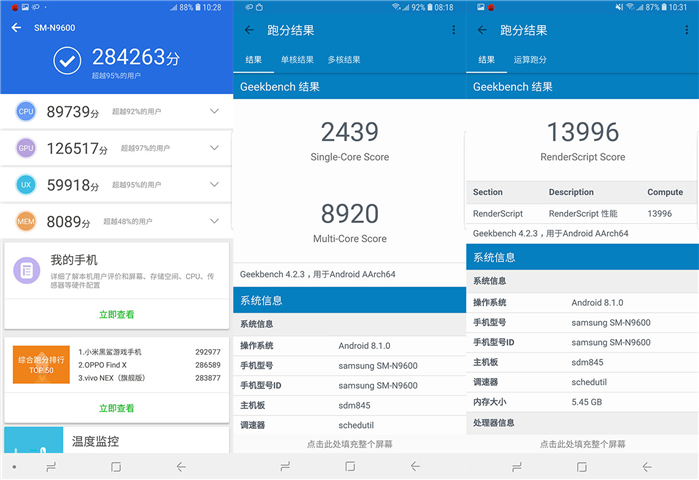Tap the checkmark circle beside 284263 score
This screenshot has width=699, height=480.
point(67,61)
